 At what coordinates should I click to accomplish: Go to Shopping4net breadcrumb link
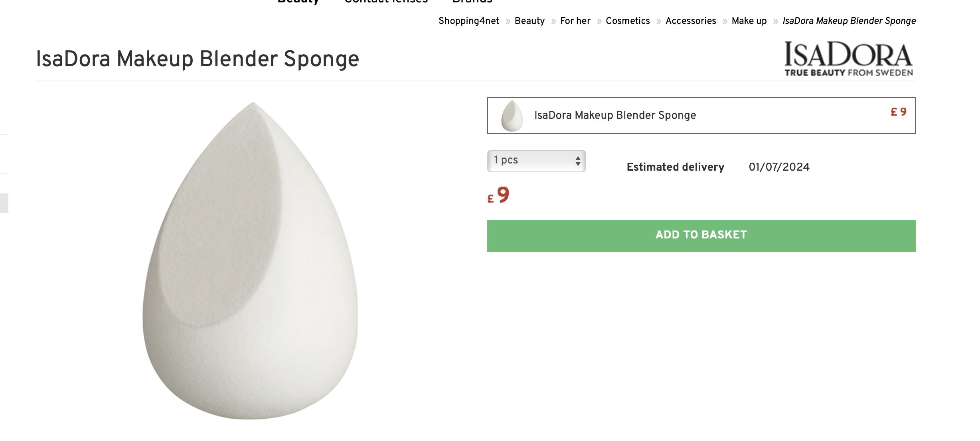[468, 21]
